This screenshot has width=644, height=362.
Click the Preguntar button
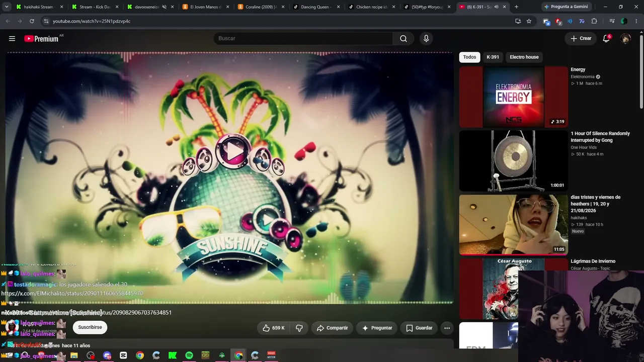pos(377,328)
